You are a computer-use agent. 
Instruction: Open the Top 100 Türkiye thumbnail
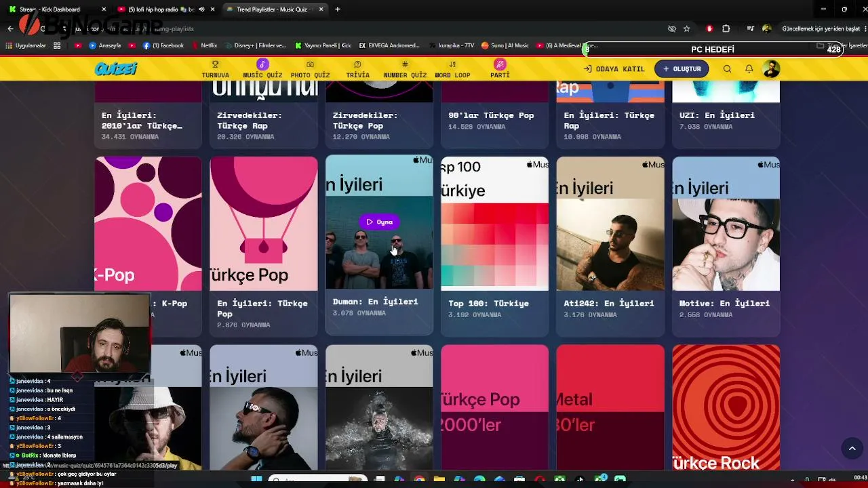[495, 224]
